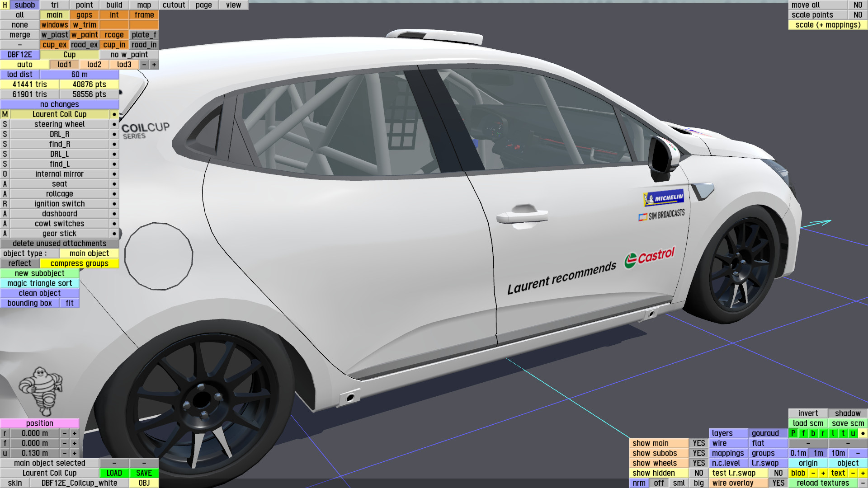Click the green SAVE button
Viewport: 868px width, 488px height.
point(144,473)
